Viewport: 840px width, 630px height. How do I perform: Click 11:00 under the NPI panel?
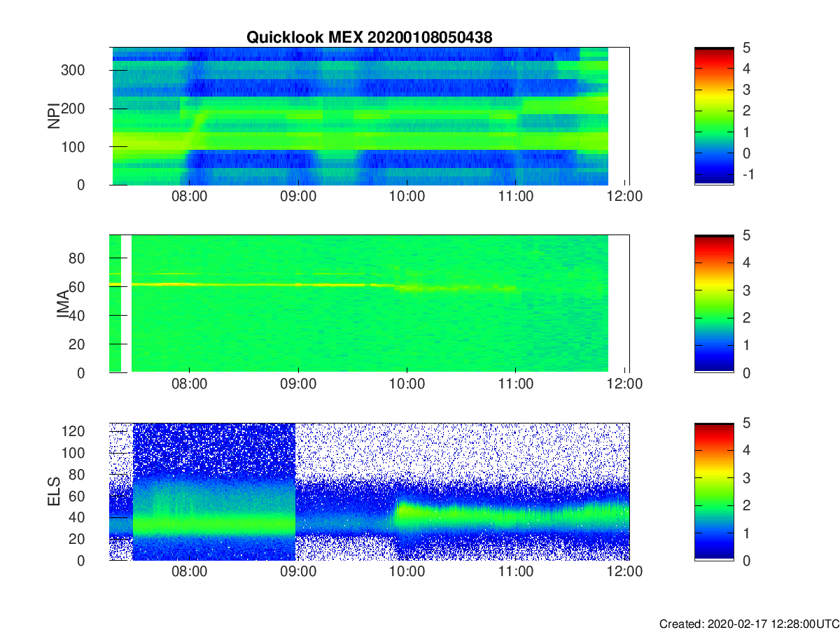515,197
